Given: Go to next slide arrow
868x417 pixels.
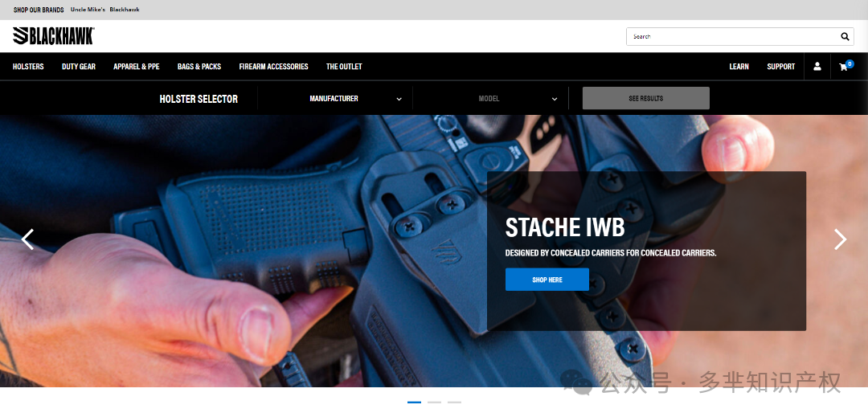Looking at the screenshot, I should point(841,239).
